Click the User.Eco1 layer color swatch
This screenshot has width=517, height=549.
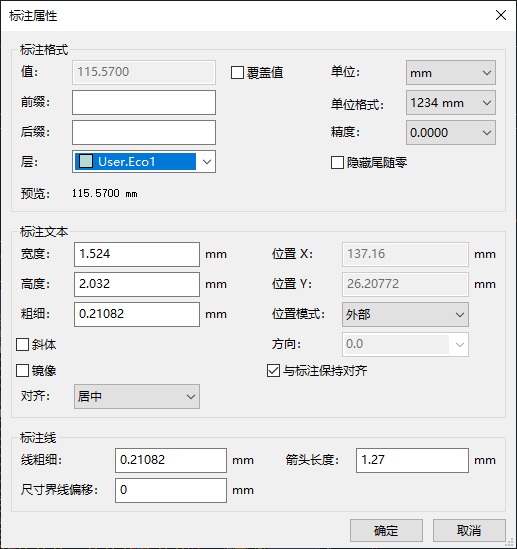tap(86, 161)
